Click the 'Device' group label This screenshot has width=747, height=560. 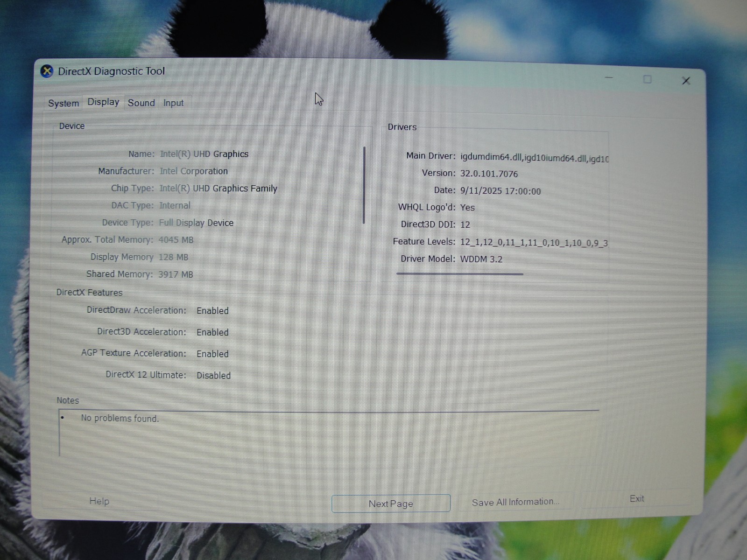click(72, 126)
